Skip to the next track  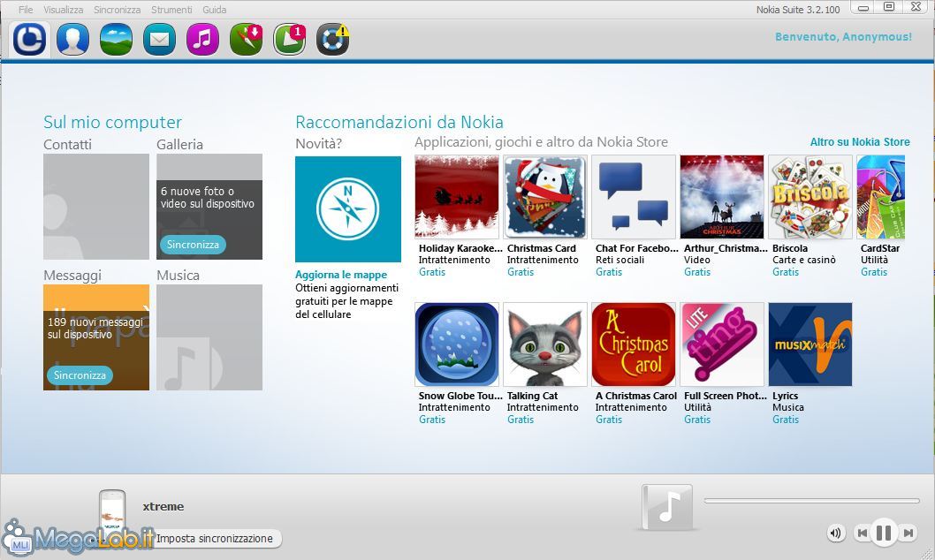(x=908, y=533)
